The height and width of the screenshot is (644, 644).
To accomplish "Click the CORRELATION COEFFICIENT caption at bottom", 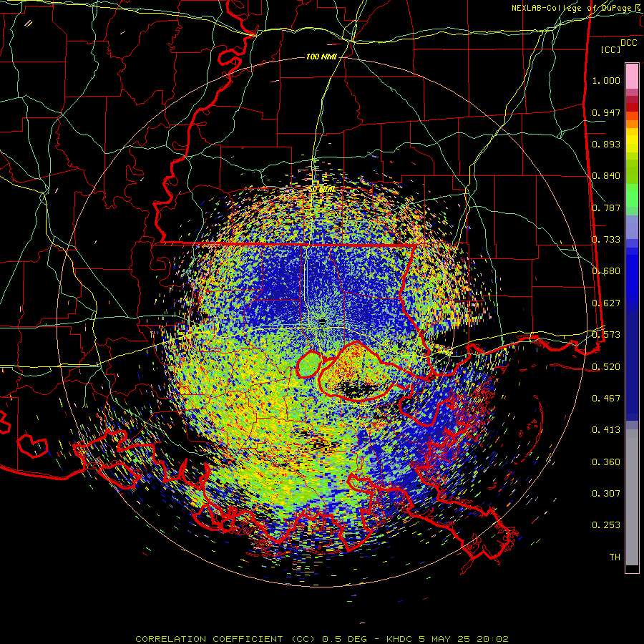I will [321, 639].
